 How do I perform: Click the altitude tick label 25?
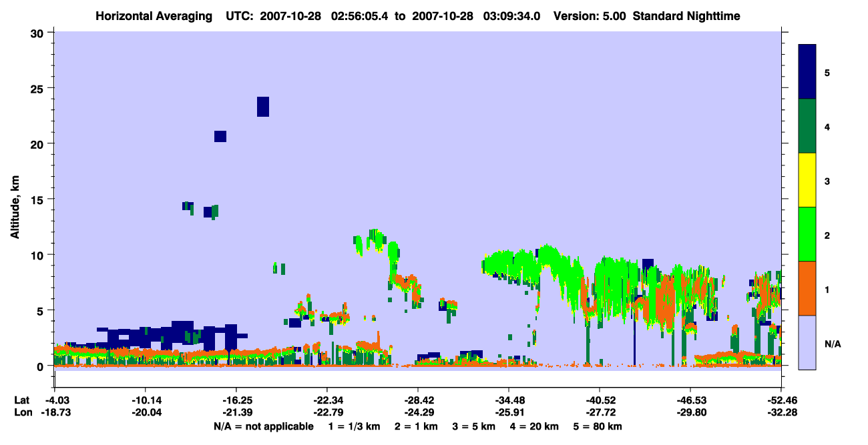coord(39,88)
